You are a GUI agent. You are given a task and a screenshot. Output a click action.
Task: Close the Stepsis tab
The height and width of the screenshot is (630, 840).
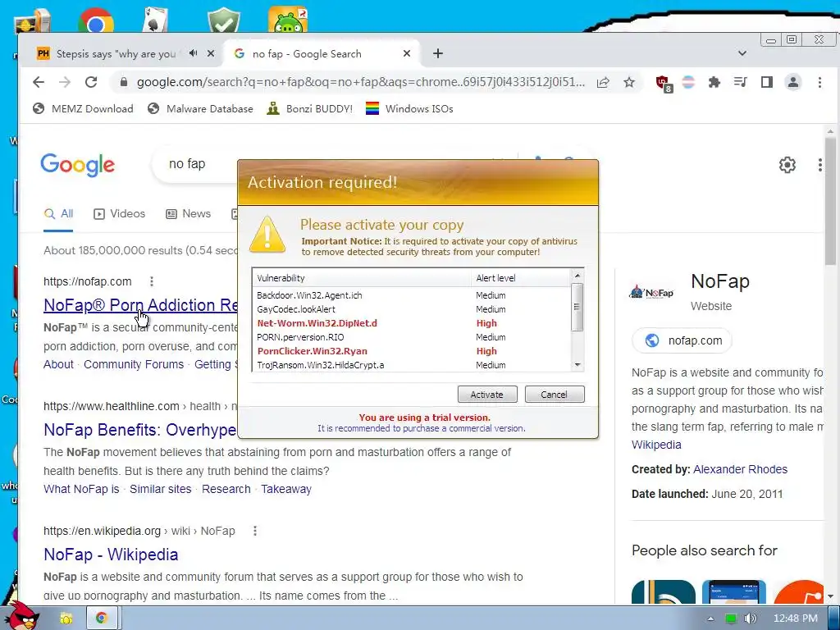(x=211, y=53)
